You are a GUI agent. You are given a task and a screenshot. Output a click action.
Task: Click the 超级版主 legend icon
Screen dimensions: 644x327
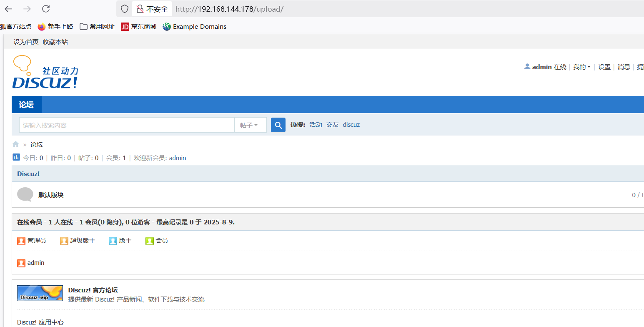pyautogui.click(x=64, y=241)
